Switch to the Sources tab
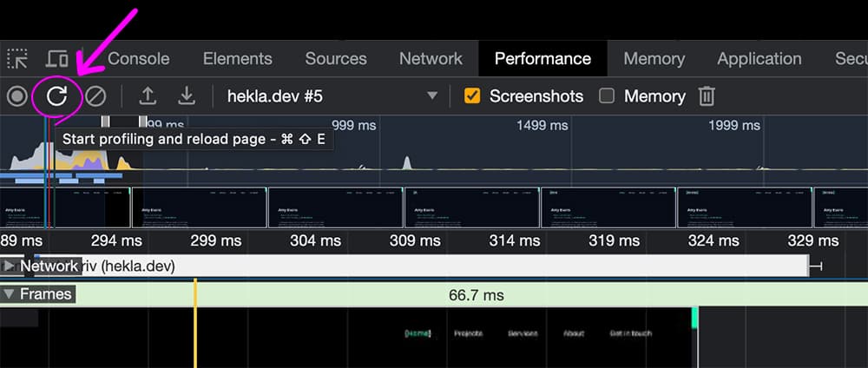The width and height of the screenshot is (868, 368). coord(336,59)
